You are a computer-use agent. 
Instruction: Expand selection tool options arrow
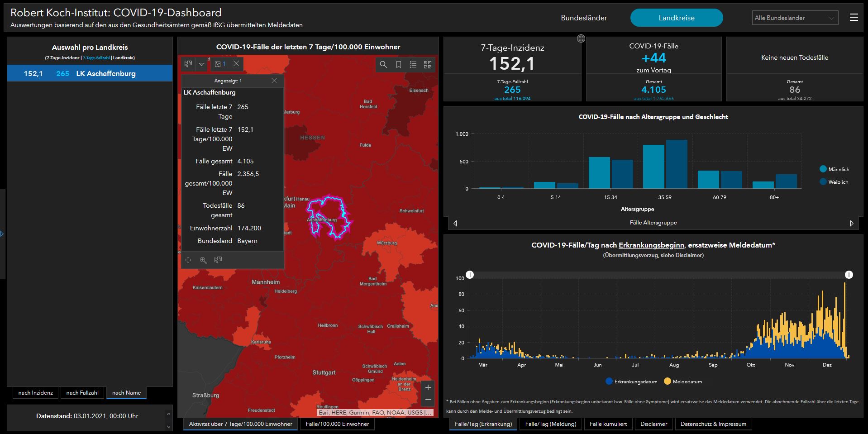(202, 64)
